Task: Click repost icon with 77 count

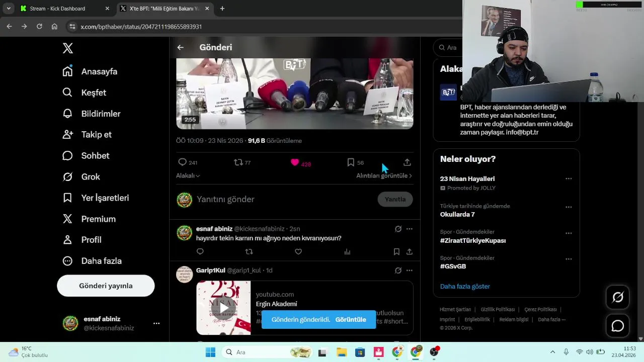Action: point(238,162)
